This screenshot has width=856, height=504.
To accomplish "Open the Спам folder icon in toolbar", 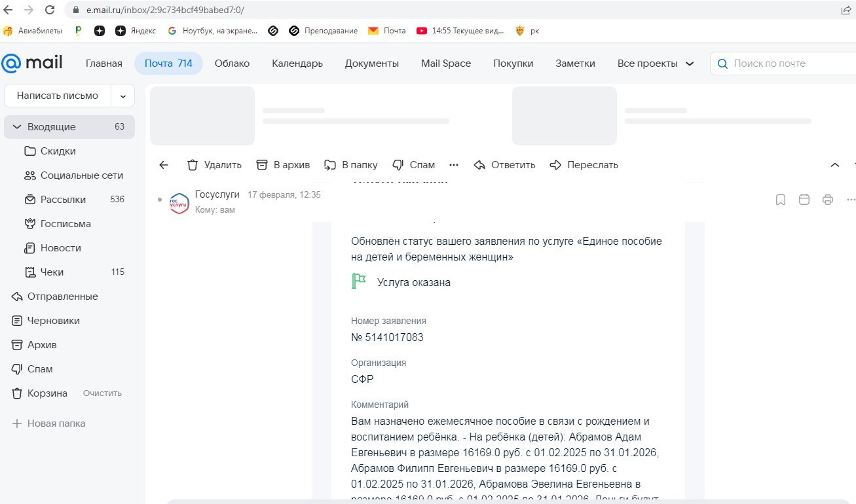I will (x=413, y=164).
